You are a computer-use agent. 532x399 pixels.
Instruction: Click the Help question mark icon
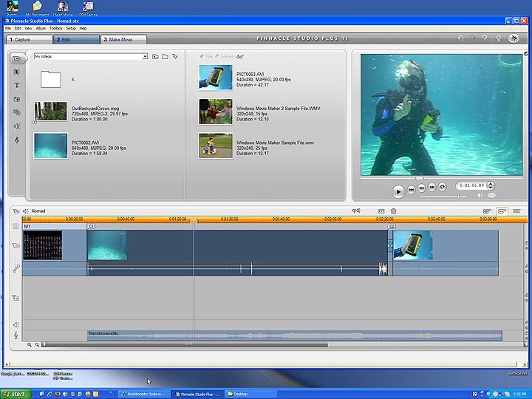[485, 38]
